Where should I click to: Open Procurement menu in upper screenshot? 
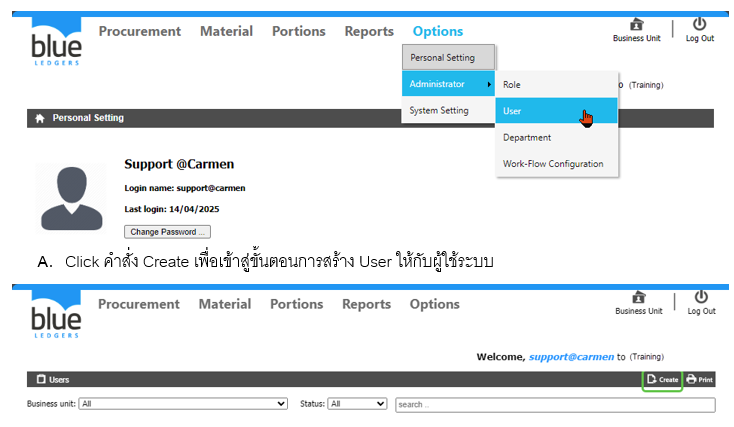(x=139, y=31)
